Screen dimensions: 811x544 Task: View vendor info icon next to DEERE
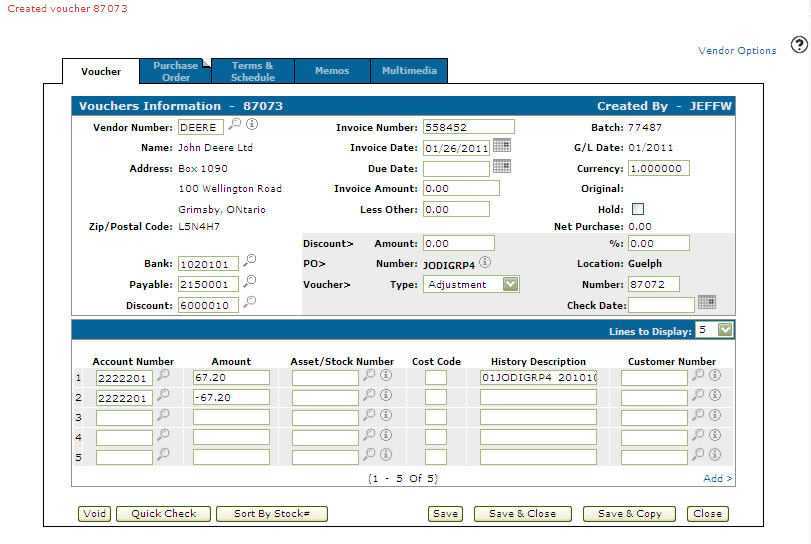(252, 124)
